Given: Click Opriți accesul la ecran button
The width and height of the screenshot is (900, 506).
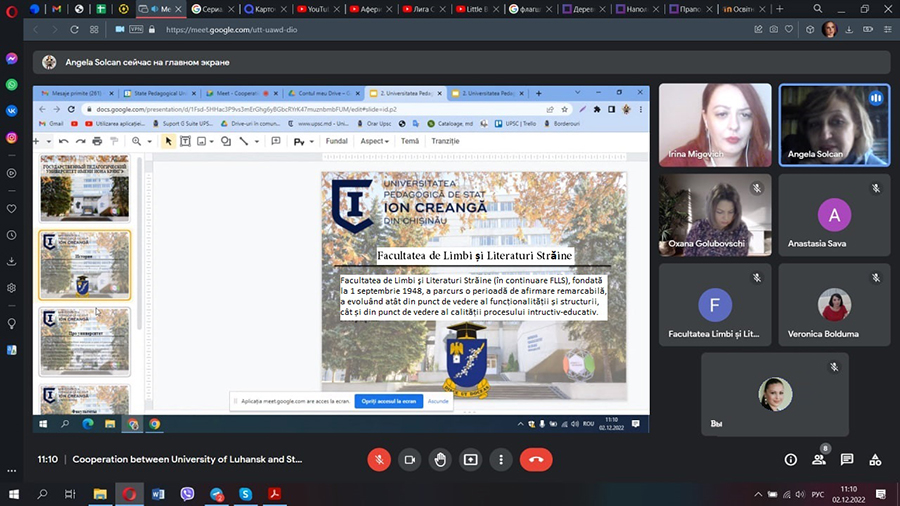Looking at the screenshot, I should (389, 401).
